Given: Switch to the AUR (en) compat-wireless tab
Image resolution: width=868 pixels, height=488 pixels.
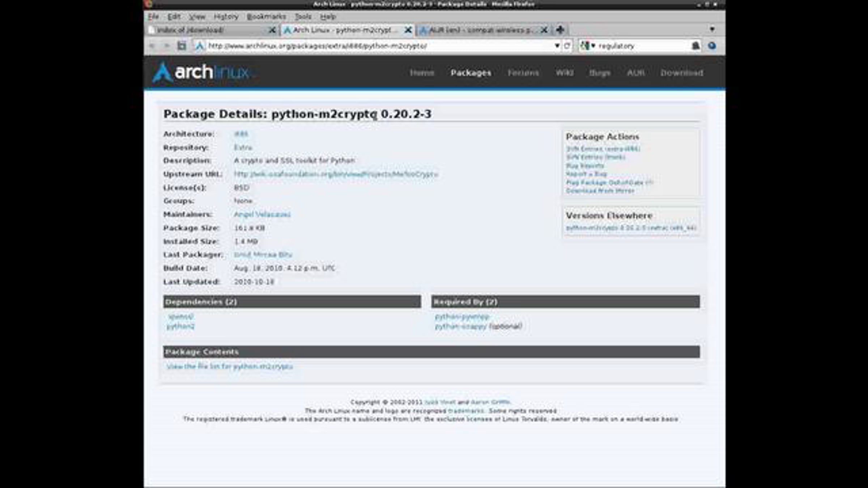Looking at the screenshot, I should 484,30.
